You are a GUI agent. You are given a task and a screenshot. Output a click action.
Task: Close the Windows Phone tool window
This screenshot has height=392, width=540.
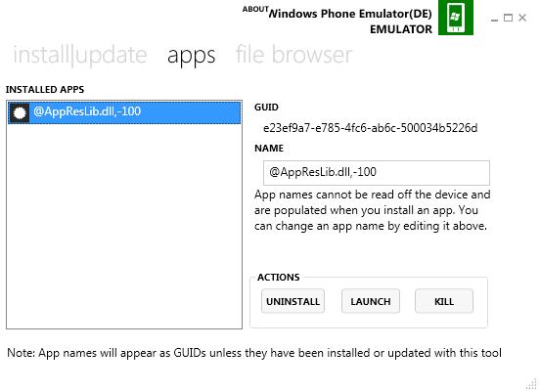(522, 18)
